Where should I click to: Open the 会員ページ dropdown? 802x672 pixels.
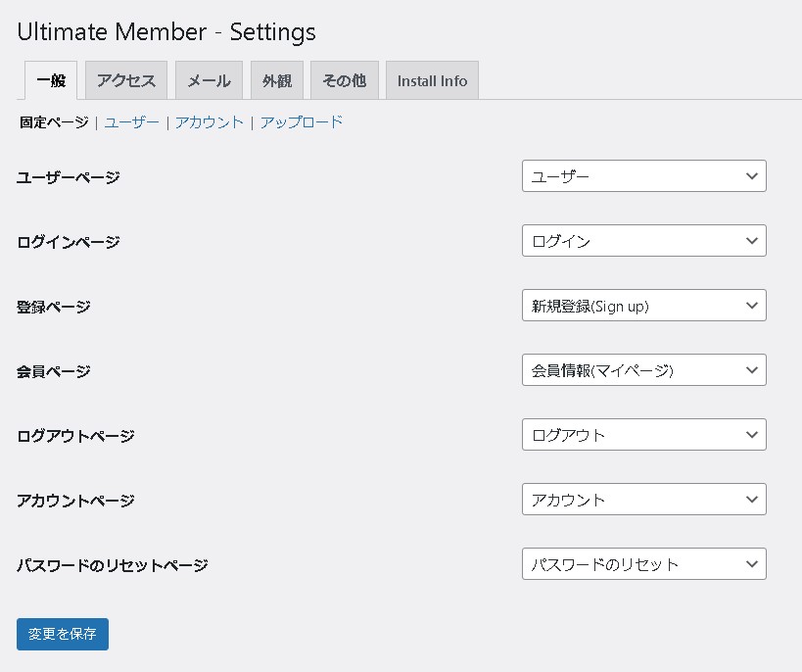tap(643, 370)
